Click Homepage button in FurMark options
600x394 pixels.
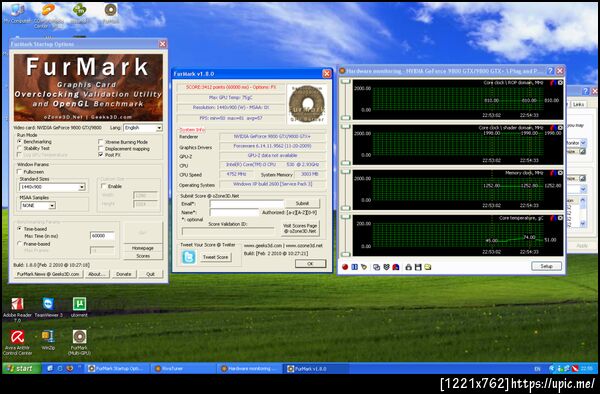pyautogui.click(x=143, y=248)
